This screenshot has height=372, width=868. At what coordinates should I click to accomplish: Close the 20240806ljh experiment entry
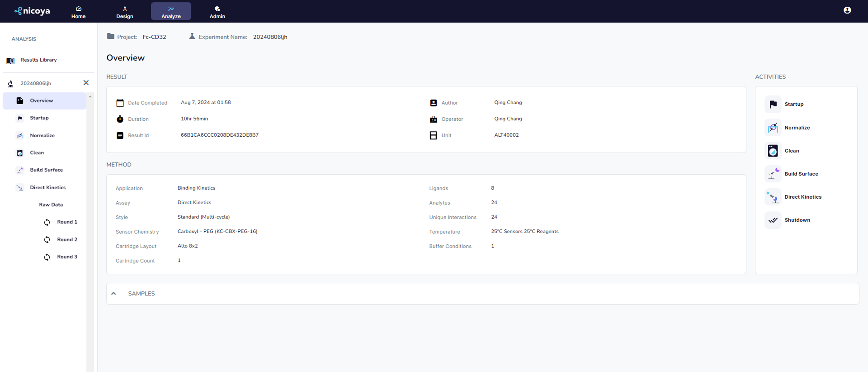coord(86,83)
